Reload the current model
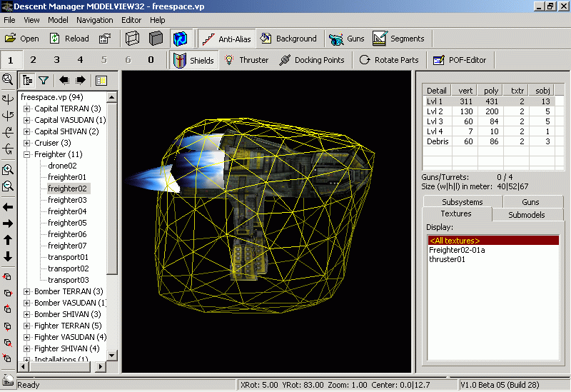Screen dimensions: 571x392 [69, 39]
